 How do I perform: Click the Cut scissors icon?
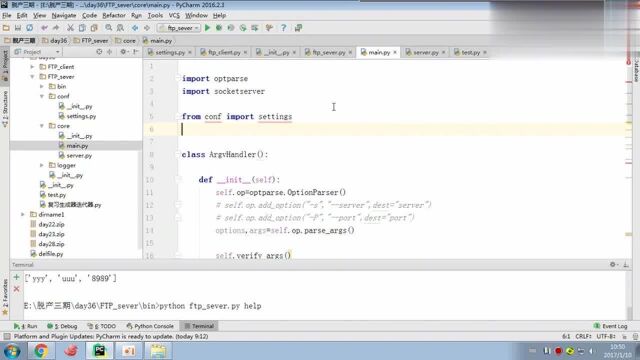coord(70,28)
